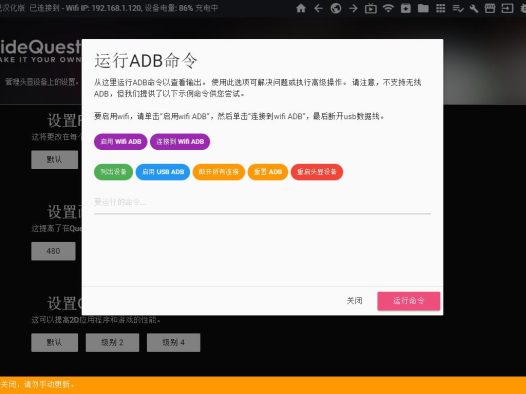This screenshot has height=394, width=526.
Task: Click the 运行ADB命令 dialog title
Action: [x=146, y=61]
